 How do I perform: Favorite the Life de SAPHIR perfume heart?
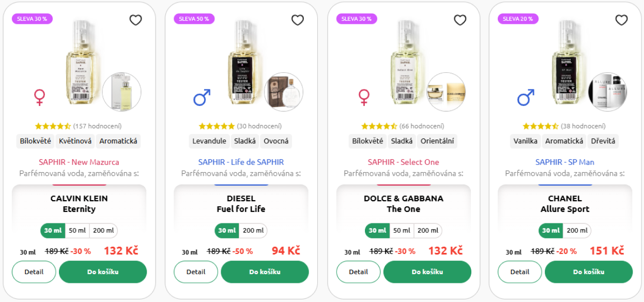coord(298,20)
